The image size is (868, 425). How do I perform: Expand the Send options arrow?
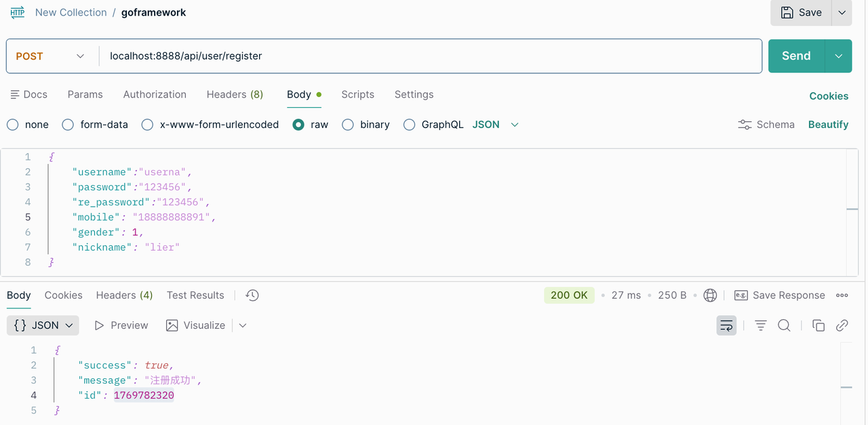coord(839,56)
